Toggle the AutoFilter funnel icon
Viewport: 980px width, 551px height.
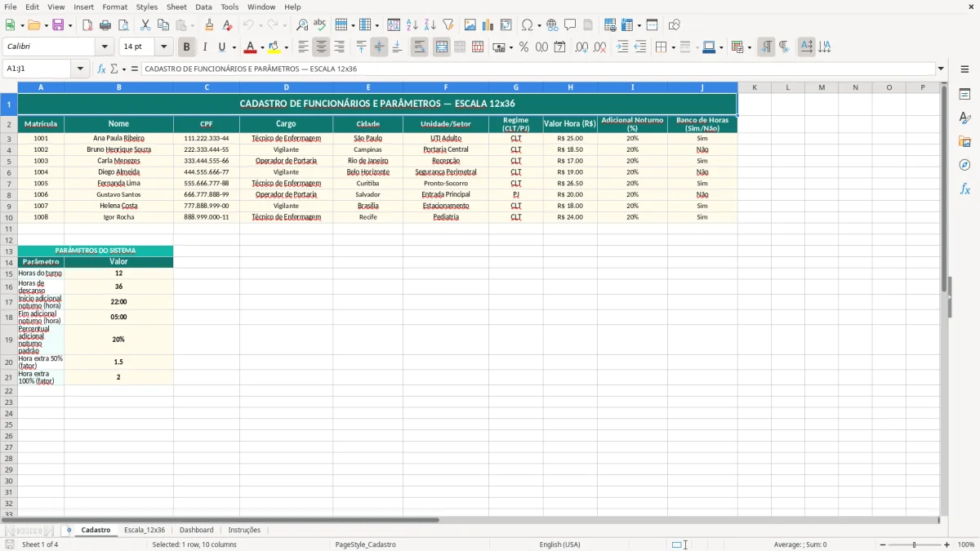pyautogui.click(x=448, y=25)
